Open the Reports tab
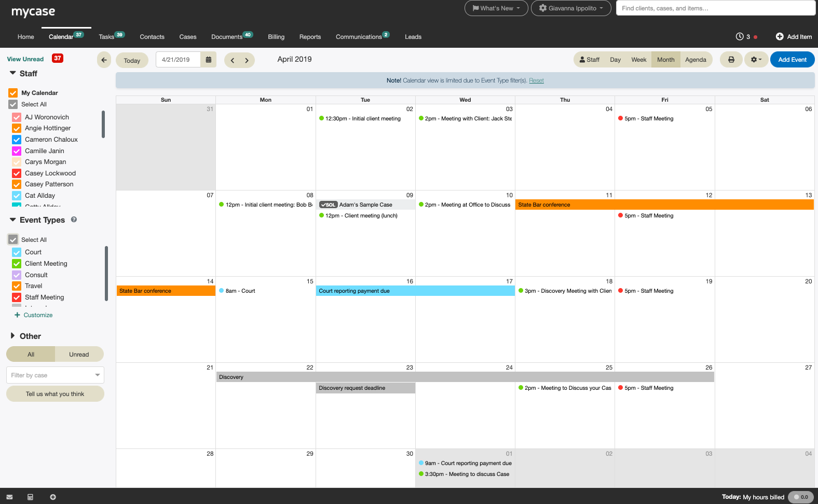Image resolution: width=818 pixels, height=504 pixels. [x=310, y=37]
